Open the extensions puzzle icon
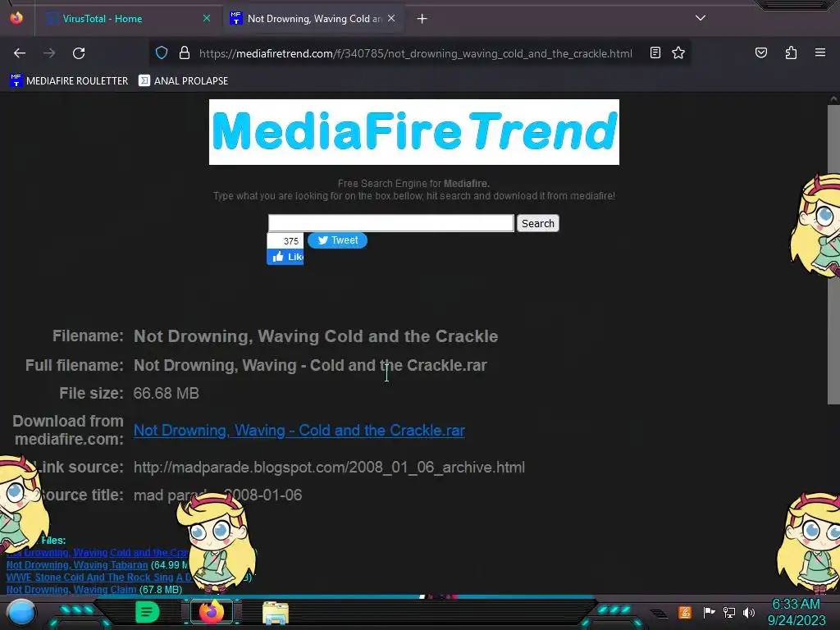Image resolution: width=840 pixels, height=630 pixels. [x=791, y=52]
